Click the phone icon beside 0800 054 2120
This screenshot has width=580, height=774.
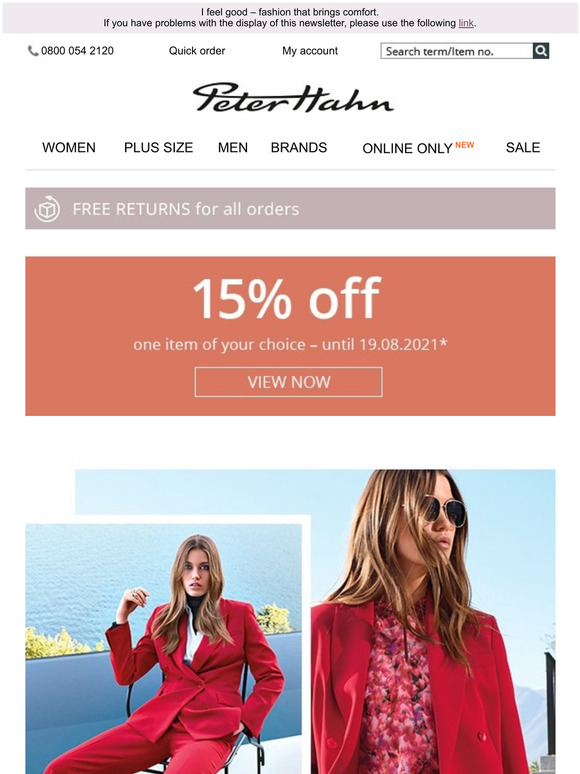tap(33, 51)
